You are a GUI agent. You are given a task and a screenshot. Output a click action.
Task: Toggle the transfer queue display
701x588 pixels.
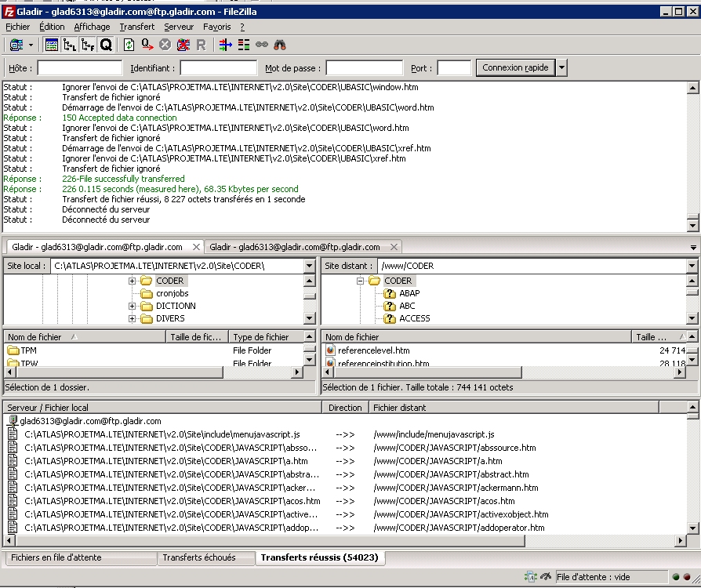(106, 45)
